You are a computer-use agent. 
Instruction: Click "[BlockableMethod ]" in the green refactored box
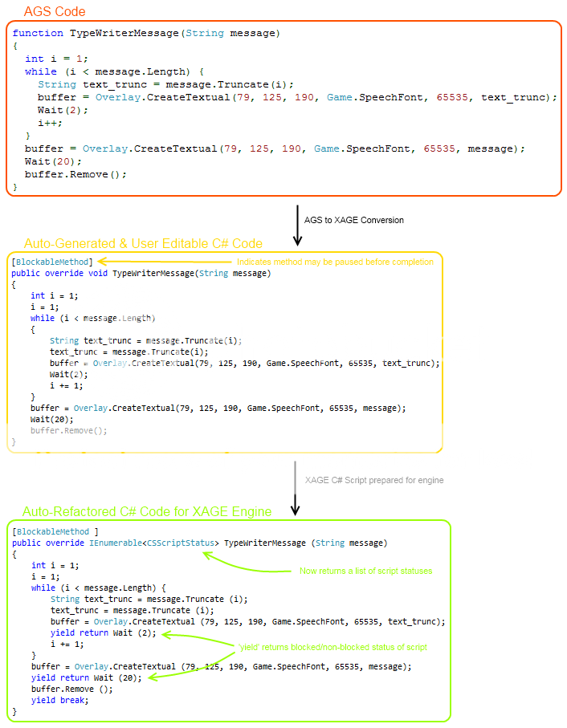click(x=55, y=531)
